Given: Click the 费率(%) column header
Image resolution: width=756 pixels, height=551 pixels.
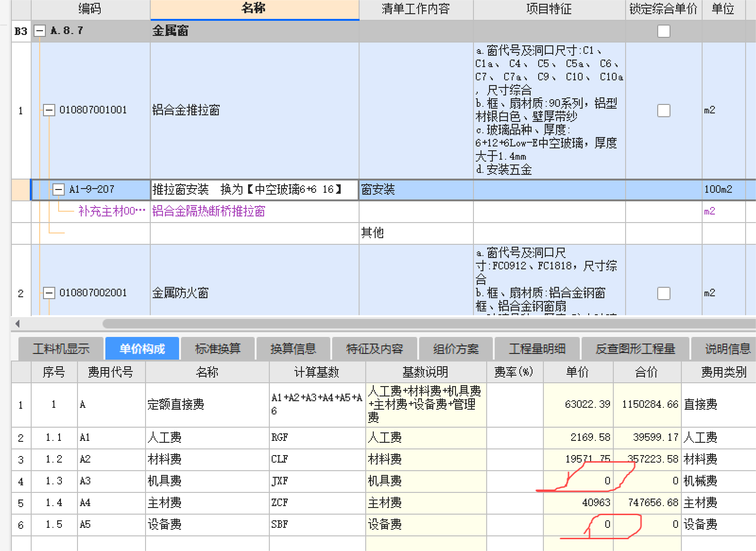Looking at the screenshot, I should 515,372.
